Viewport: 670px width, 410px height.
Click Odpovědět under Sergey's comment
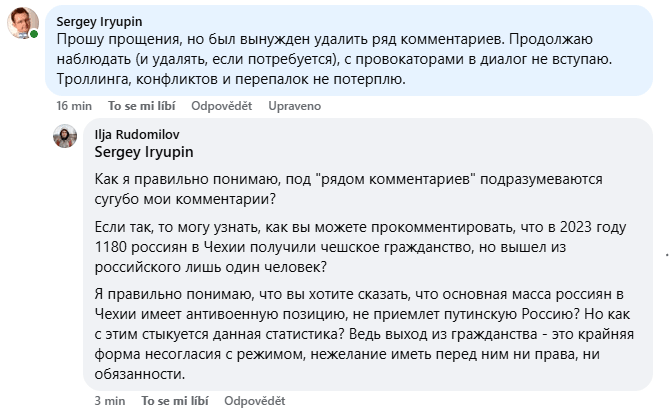click(221, 106)
